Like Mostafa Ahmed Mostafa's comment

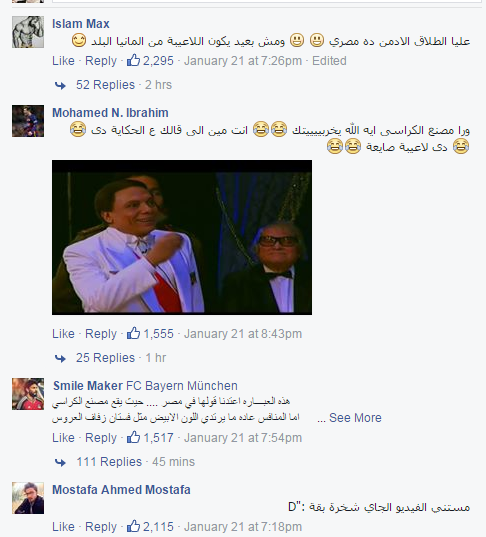click(63, 526)
